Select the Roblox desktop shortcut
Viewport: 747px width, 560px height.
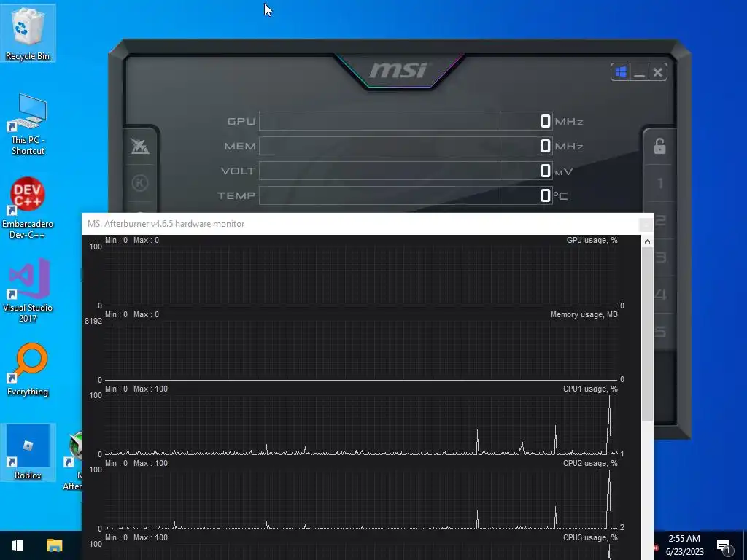point(28,452)
